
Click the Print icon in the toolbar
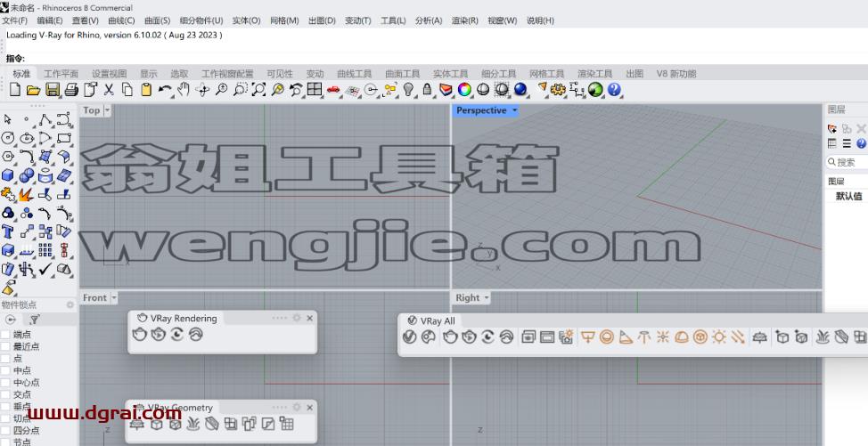[x=71, y=90]
